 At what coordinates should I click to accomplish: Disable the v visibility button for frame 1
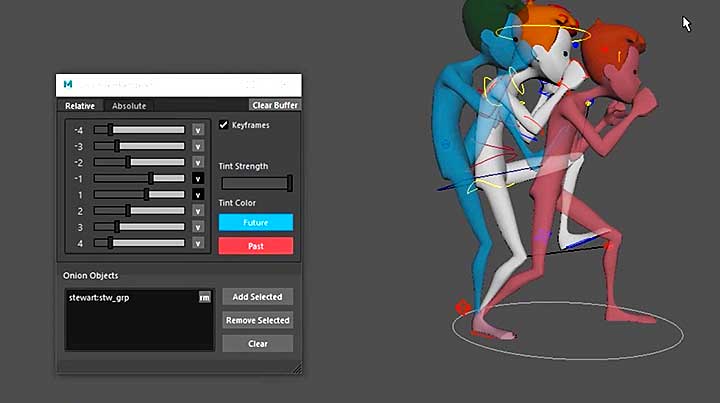(198, 194)
